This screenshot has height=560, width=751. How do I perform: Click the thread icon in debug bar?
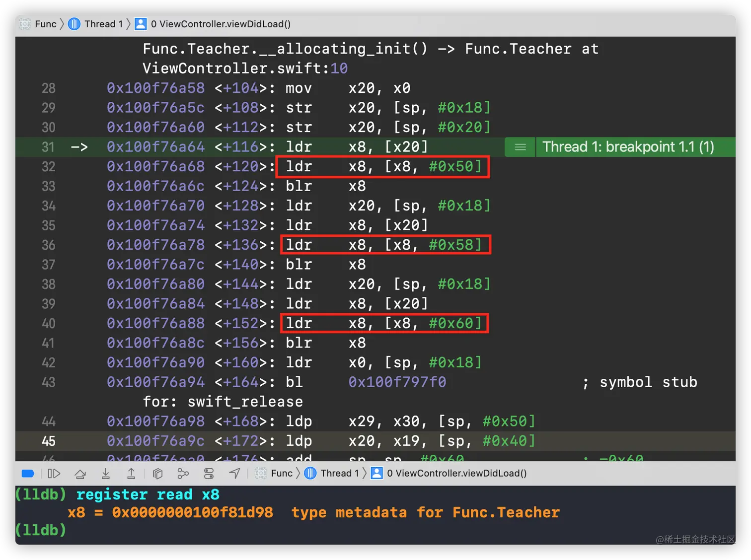pyautogui.click(x=310, y=473)
